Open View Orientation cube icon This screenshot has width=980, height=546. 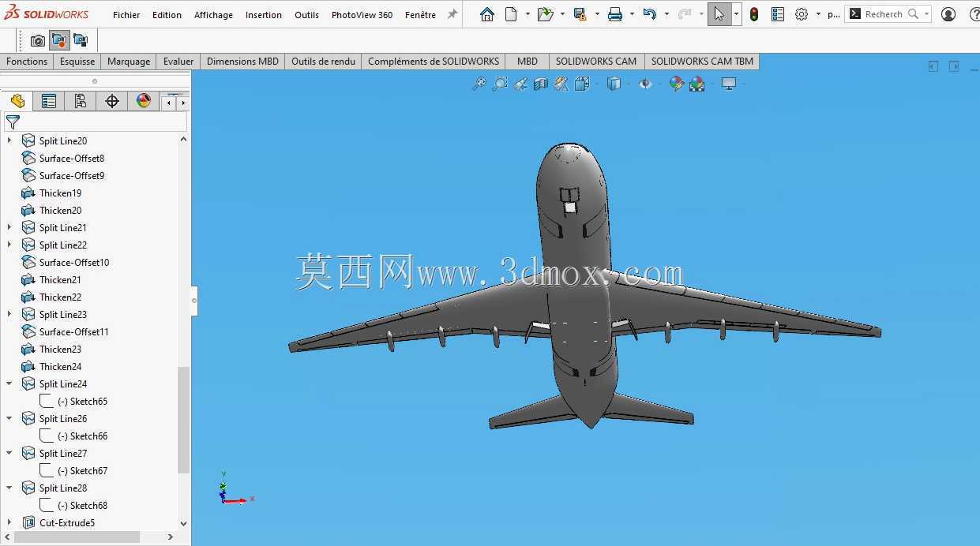click(x=583, y=84)
